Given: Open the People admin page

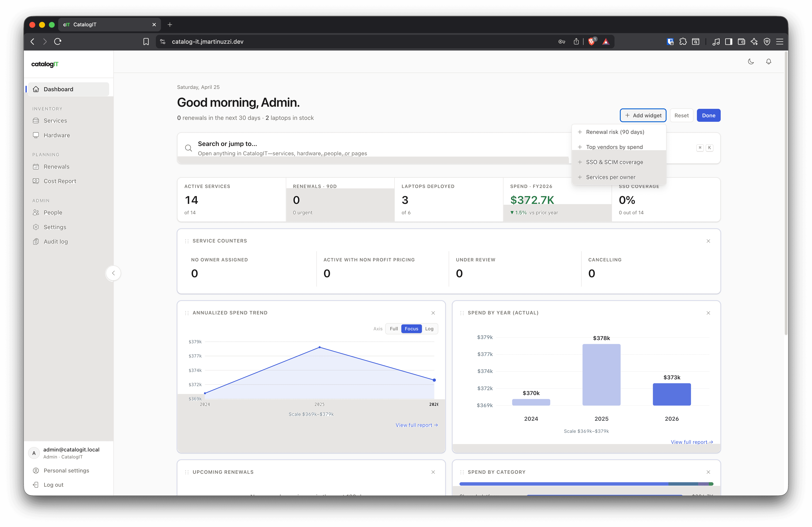Looking at the screenshot, I should (69, 212).
